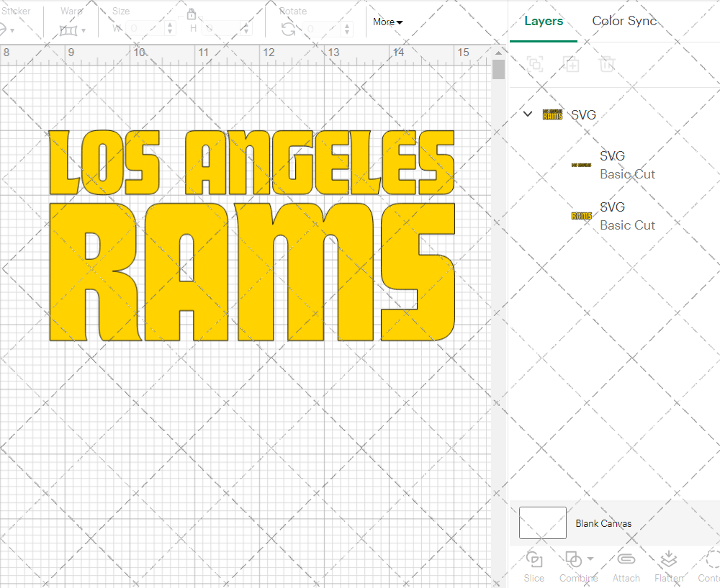The width and height of the screenshot is (720, 588).
Task: Adjust the Rotate stepper arrows
Action: [x=347, y=29]
